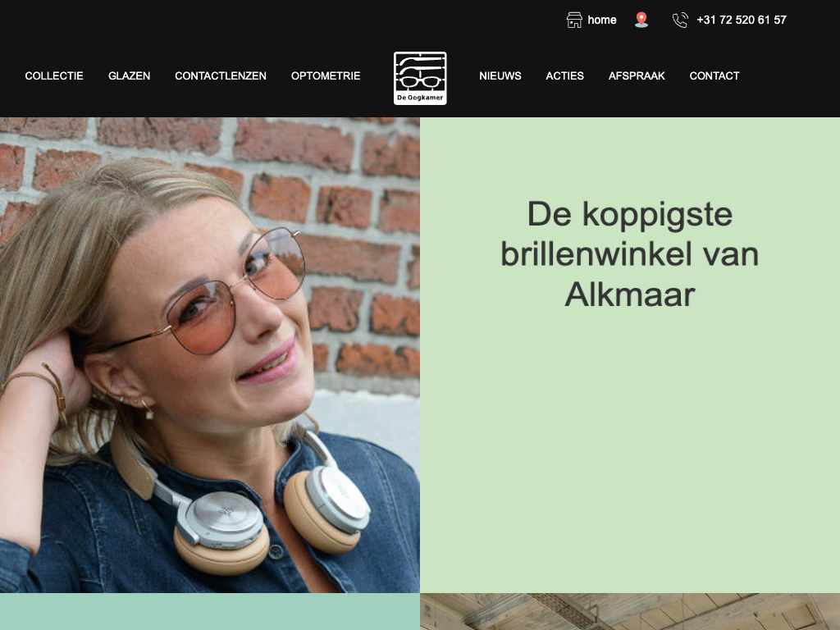The image size is (840, 630).
Task: Click the telephone handset icon
Action: [680, 21]
